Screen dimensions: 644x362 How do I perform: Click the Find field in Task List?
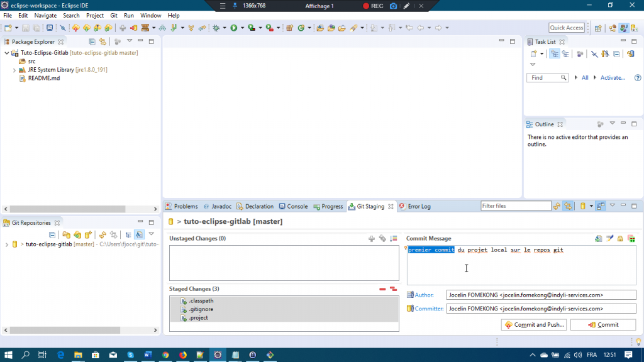pyautogui.click(x=547, y=77)
